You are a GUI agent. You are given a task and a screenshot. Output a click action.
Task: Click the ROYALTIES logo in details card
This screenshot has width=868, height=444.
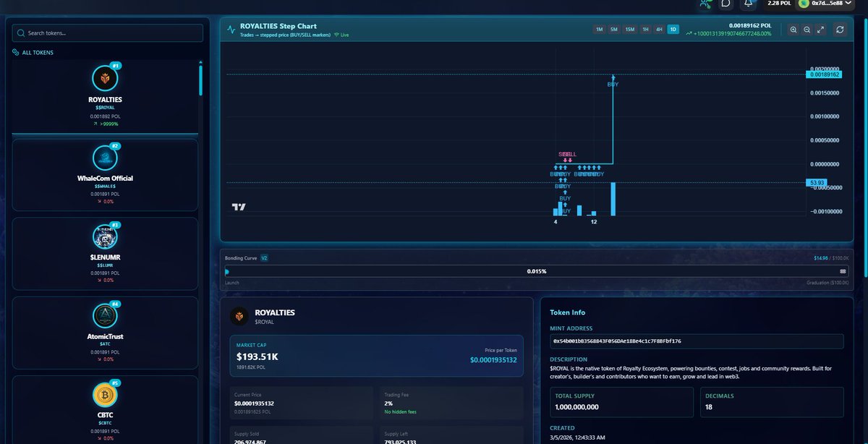click(239, 316)
